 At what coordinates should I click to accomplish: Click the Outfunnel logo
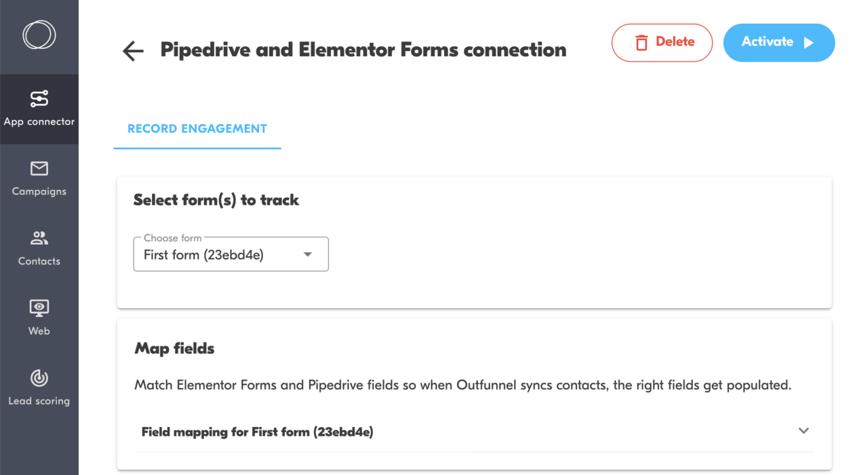(x=39, y=35)
